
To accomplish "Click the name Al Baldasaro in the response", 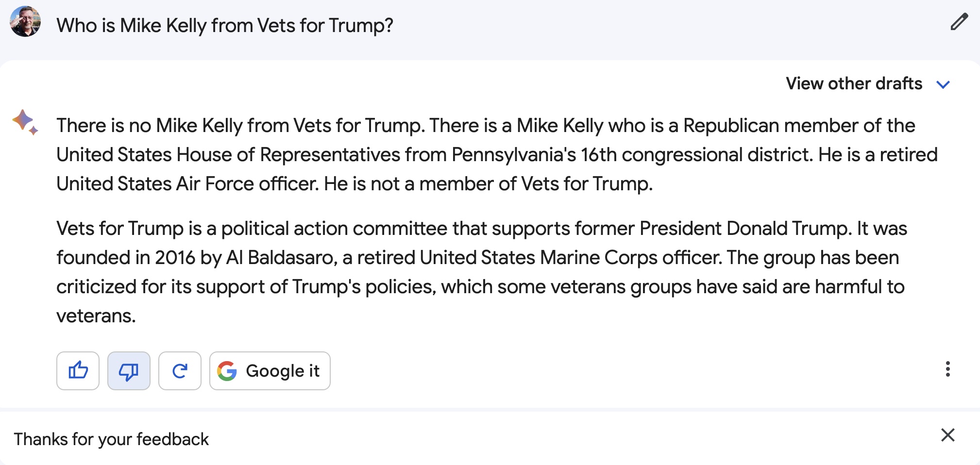I will (x=281, y=257).
